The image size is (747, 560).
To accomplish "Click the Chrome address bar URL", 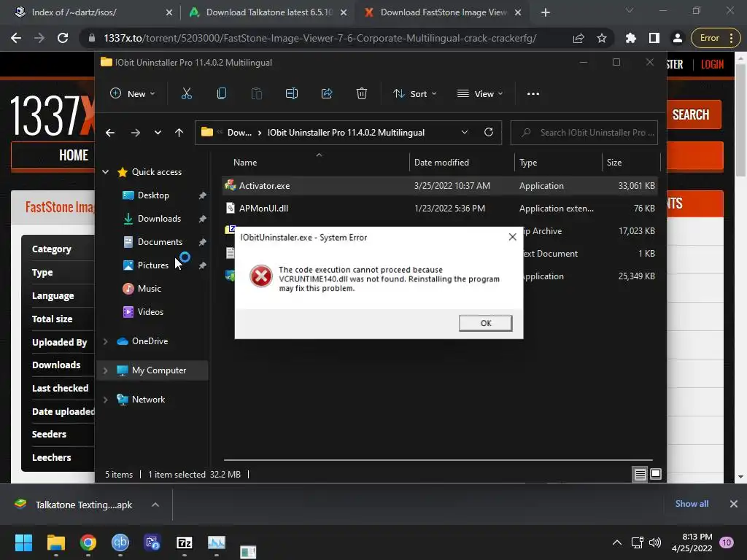I will tap(320, 38).
